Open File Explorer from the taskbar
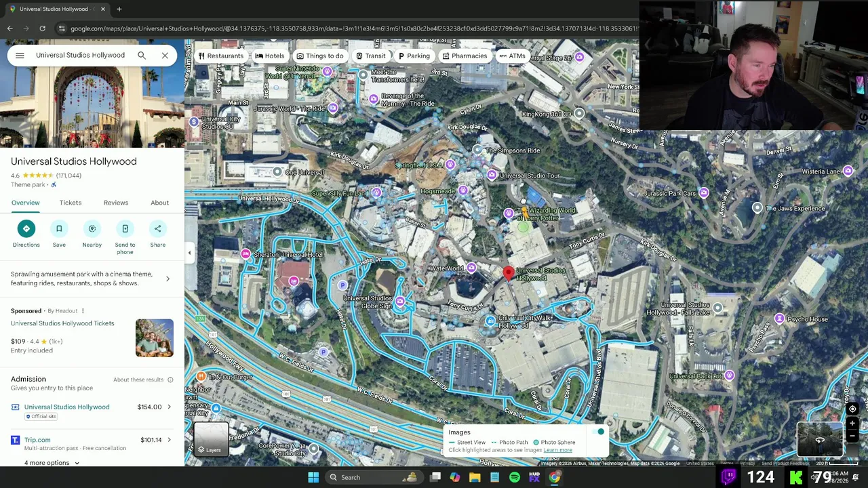Viewport: 868px width, 488px height. 475,477
